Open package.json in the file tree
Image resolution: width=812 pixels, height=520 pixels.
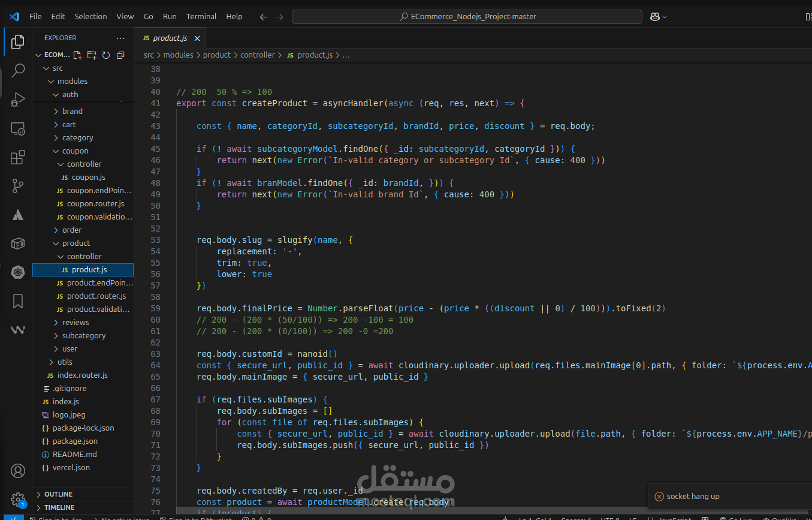75,441
